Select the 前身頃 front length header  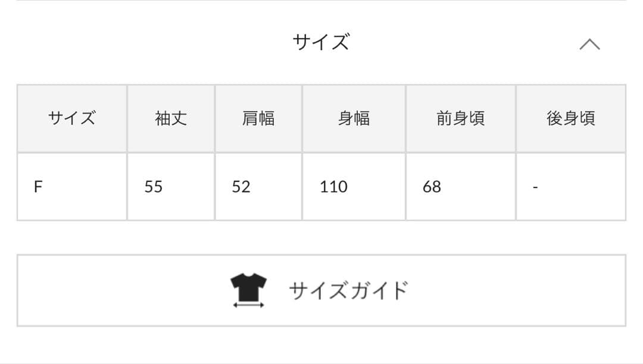tap(460, 118)
